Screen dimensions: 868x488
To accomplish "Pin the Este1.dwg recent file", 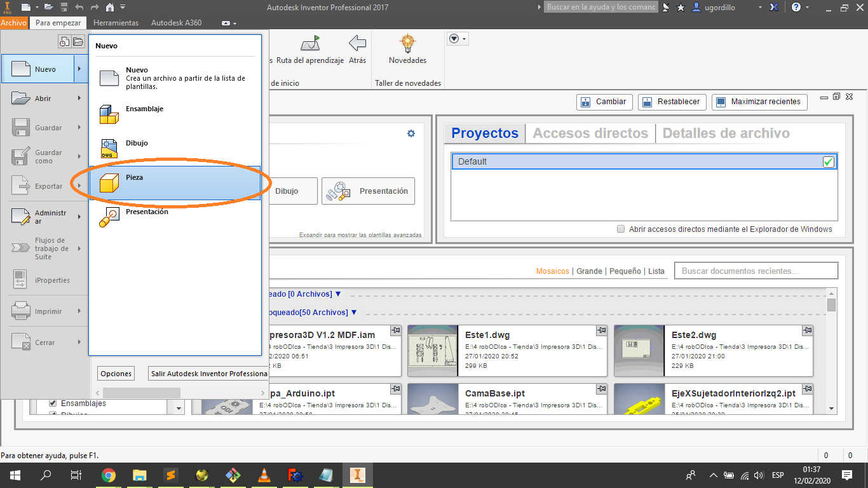I will (x=601, y=330).
